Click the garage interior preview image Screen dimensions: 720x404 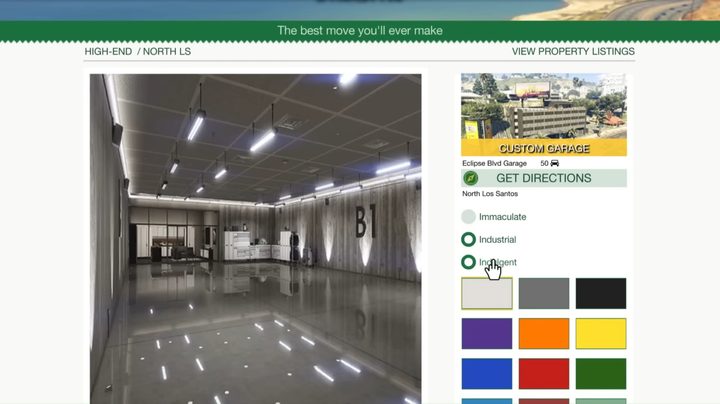[255, 239]
